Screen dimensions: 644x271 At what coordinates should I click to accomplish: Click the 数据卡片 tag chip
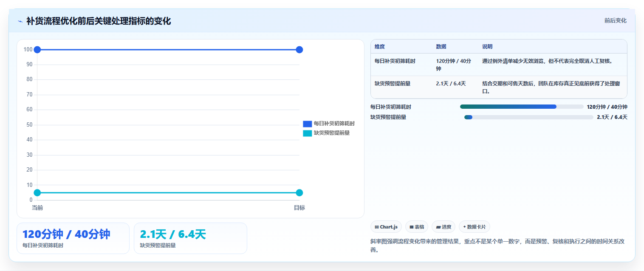pos(475,227)
